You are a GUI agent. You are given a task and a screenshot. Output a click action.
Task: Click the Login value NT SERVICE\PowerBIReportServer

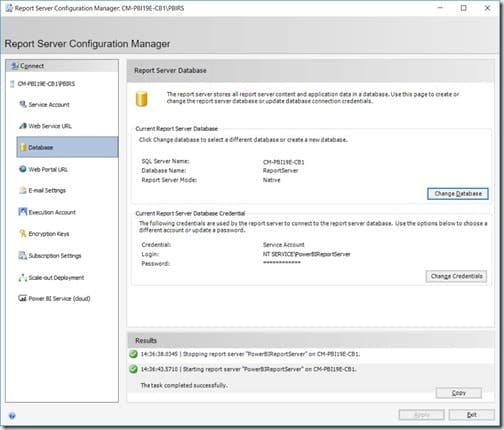[x=307, y=254]
